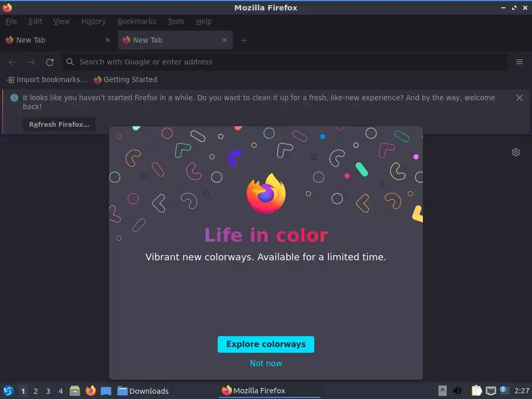
Task: Dismiss the refresh Firefox notification bar
Action: pos(519,98)
